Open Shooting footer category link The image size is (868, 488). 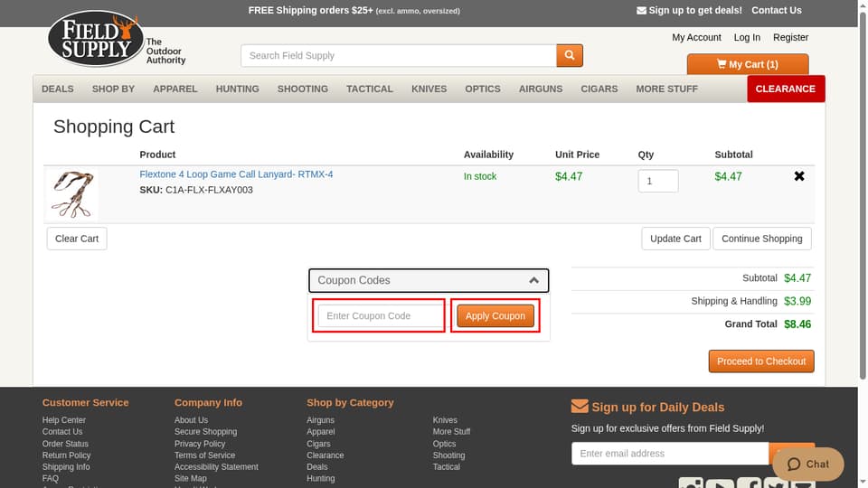(449, 455)
